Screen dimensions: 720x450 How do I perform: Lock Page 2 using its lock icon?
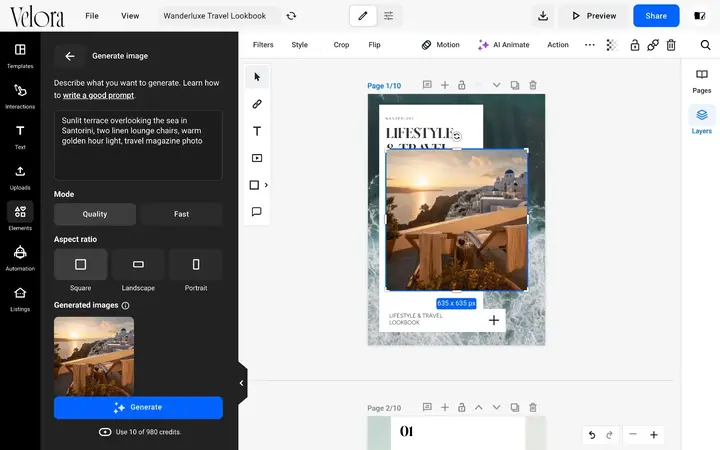(x=461, y=407)
